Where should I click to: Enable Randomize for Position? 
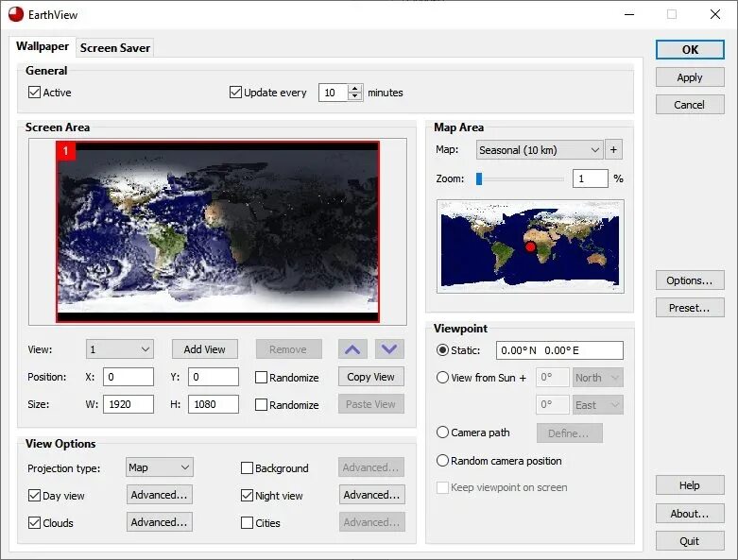point(261,378)
